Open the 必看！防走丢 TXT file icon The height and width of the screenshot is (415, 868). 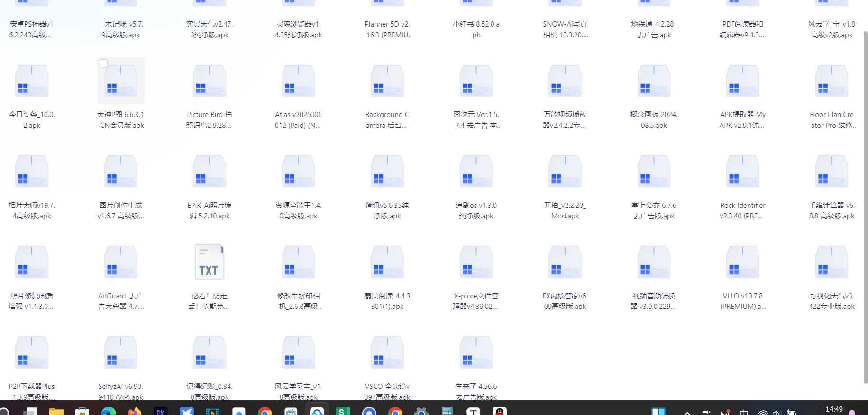pyautogui.click(x=210, y=262)
